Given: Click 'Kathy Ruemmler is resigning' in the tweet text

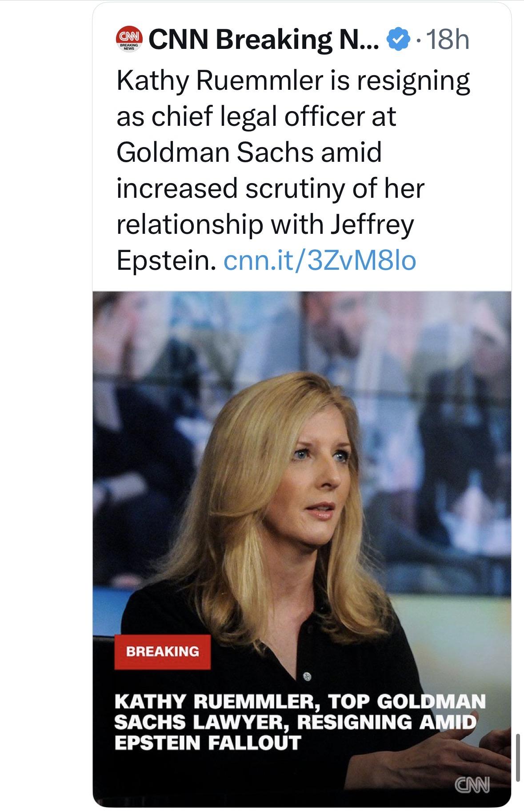Looking at the screenshot, I should 293,81.
